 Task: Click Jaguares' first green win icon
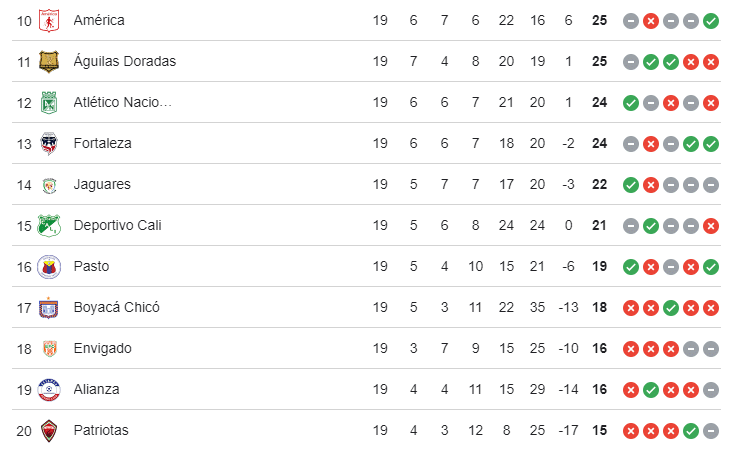(x=631, y=185)
